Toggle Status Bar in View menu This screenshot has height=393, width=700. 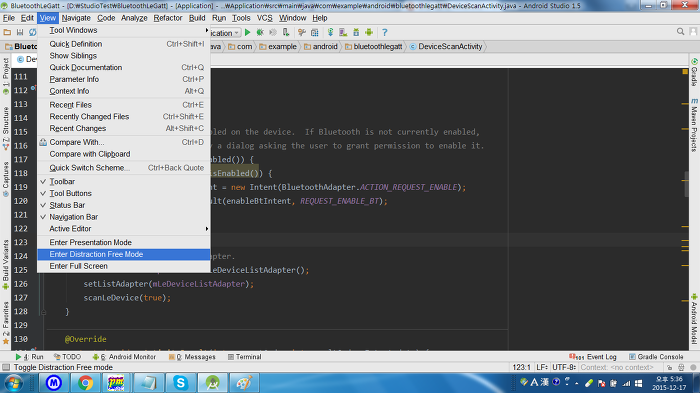pyautogui.click(x=124, y=205)
